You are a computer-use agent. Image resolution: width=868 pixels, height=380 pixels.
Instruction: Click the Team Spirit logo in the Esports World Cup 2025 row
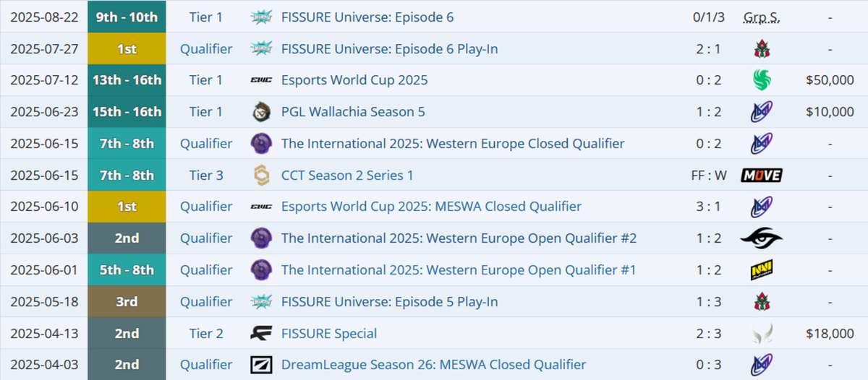click(x=762, y=80)
